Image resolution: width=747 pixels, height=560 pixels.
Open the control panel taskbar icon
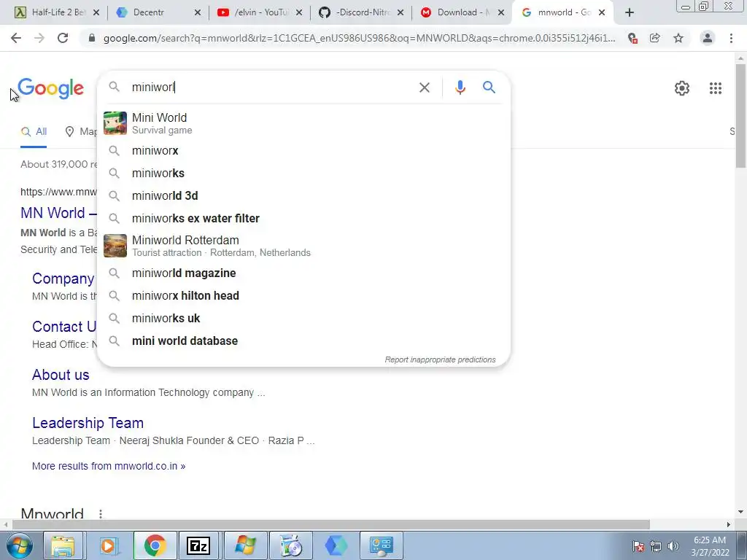pos(381,545)
